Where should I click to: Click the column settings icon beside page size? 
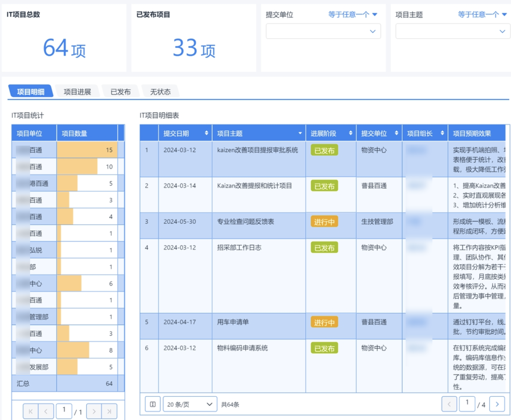(x=153, y=404)
